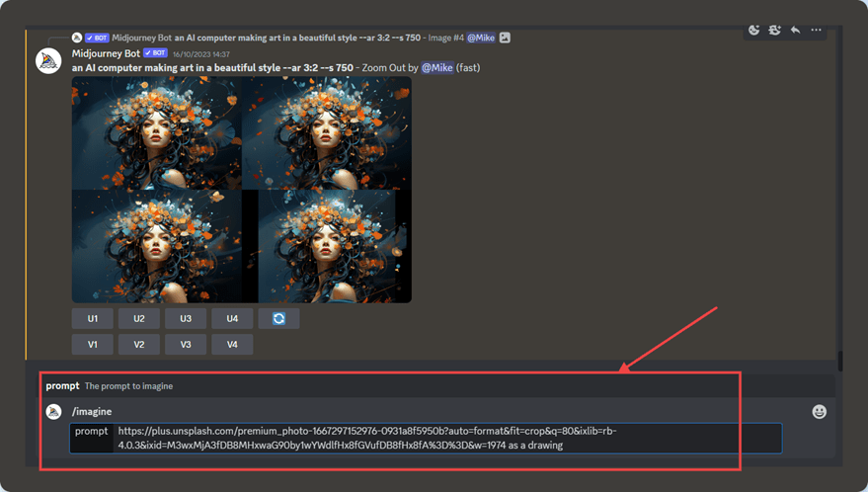The height and width of the screenshot is (492, 868).
Task: Click the Add Super Reaction icon
Action: pyautogui.click(x=775, y=30)
